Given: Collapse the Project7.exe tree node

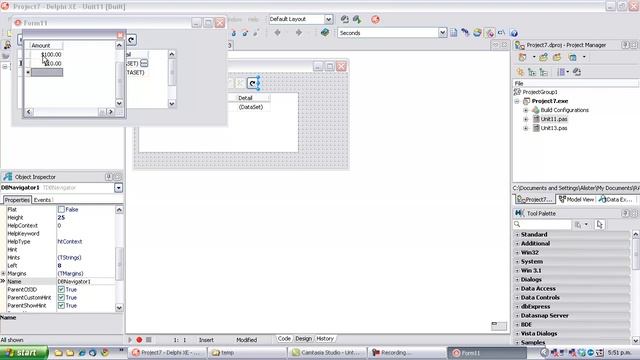Looking at the screenshot, I should (x=517, y=101).
